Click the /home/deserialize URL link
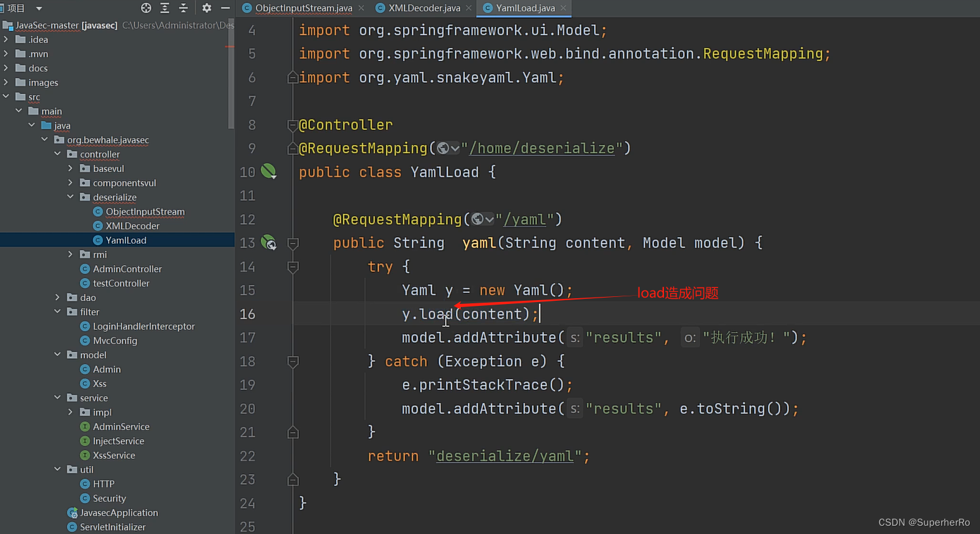This screenshot has width=980, height=534. pos(542,148)
